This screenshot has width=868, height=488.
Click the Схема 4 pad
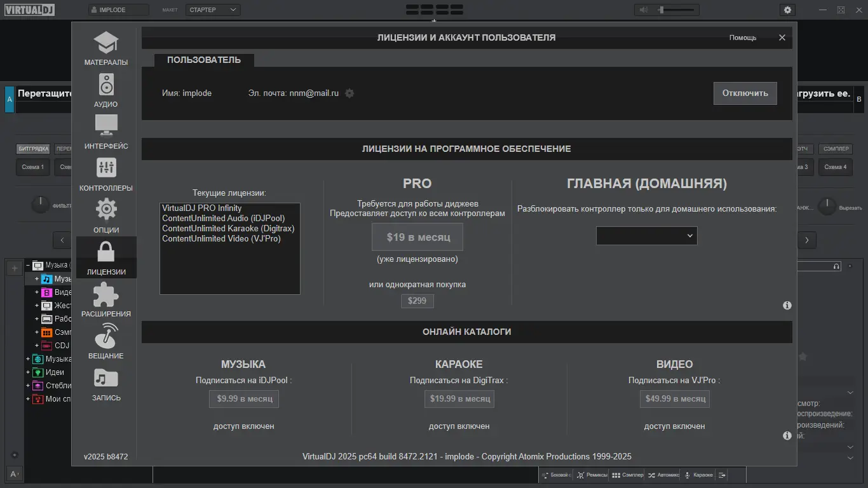pos(835,167)
